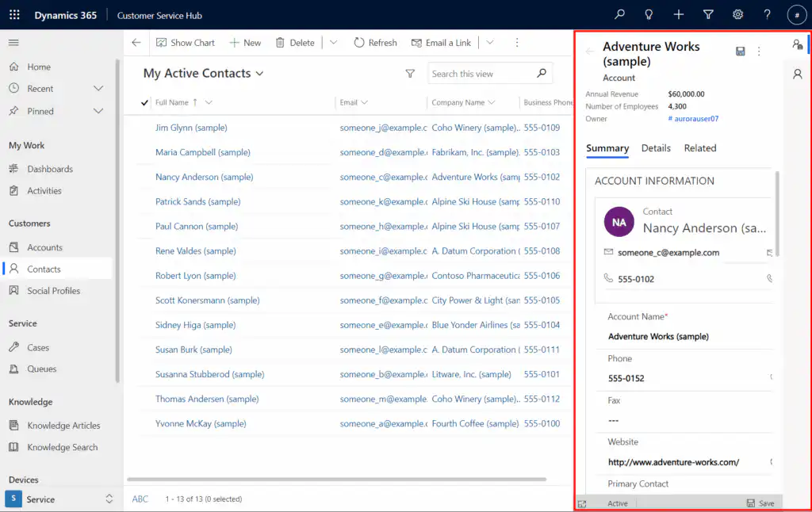
Task: Click the save icon in Adventure Works panel
Action: point(740,52)
